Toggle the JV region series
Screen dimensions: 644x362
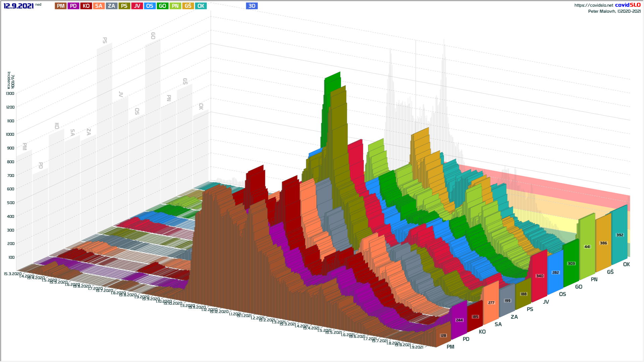(x=137, y=6)
